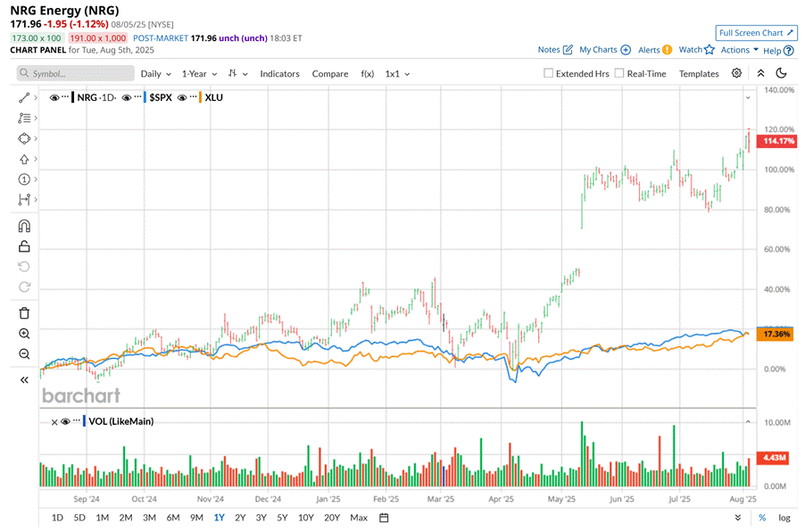Select the 6M time range
This screenshot has height=532, width=805.
pos(173,518)
